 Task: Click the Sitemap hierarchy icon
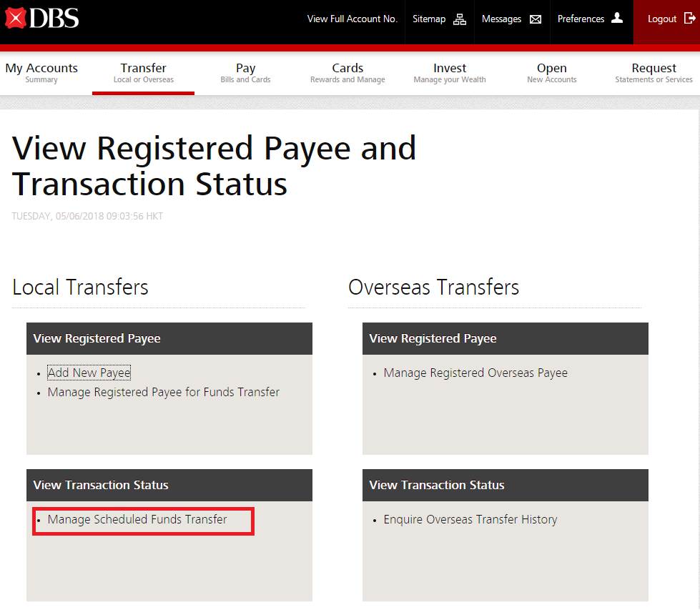(460, 19)
